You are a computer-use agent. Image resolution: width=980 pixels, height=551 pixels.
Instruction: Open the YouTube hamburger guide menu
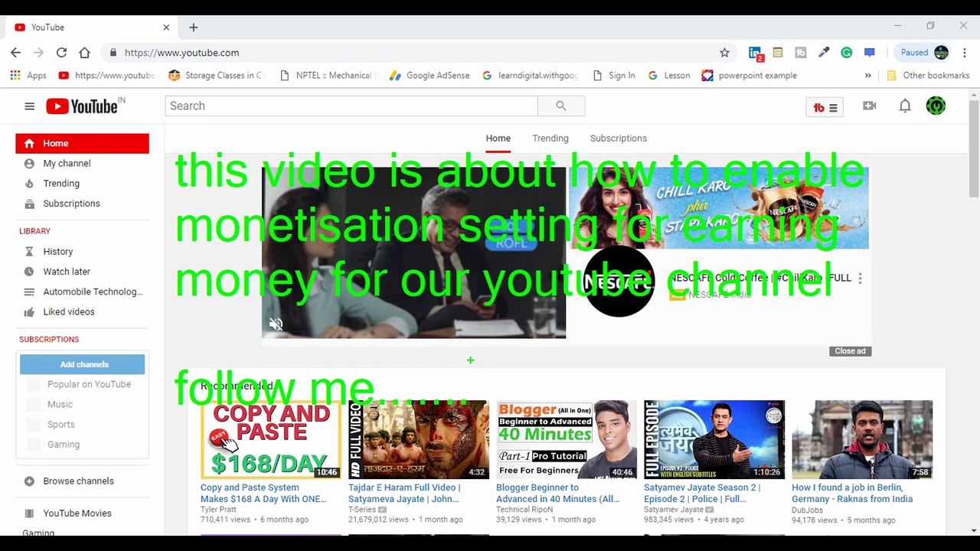coord(29,106)
